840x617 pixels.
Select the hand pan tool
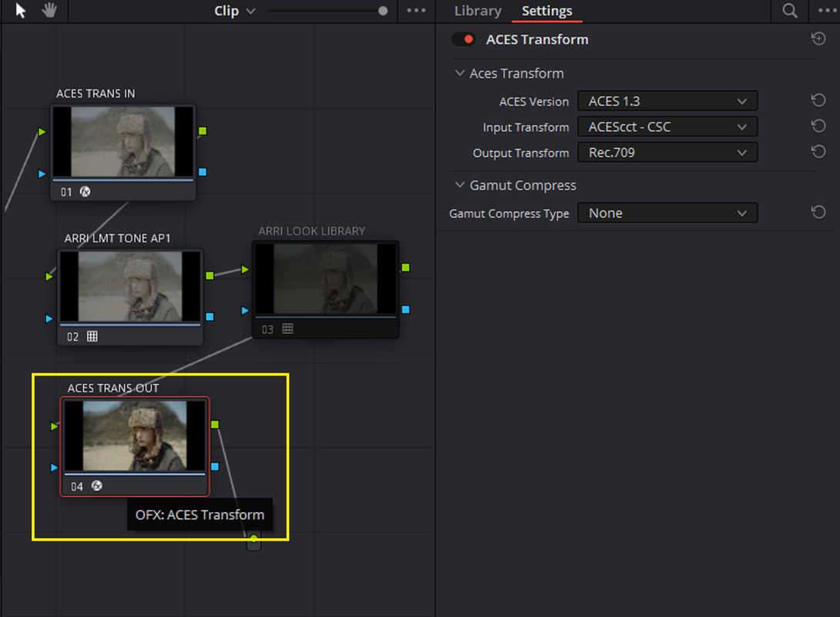click(x=49, y=10)
